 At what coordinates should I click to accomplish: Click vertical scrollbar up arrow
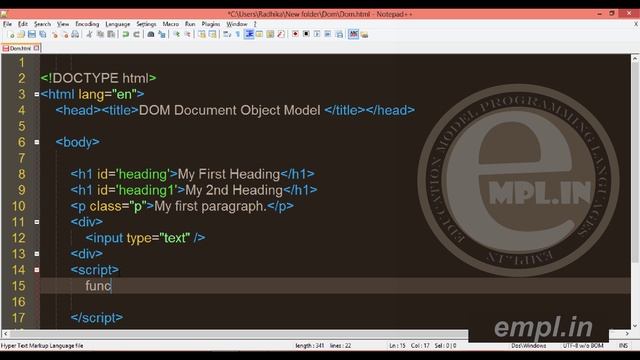635,59
